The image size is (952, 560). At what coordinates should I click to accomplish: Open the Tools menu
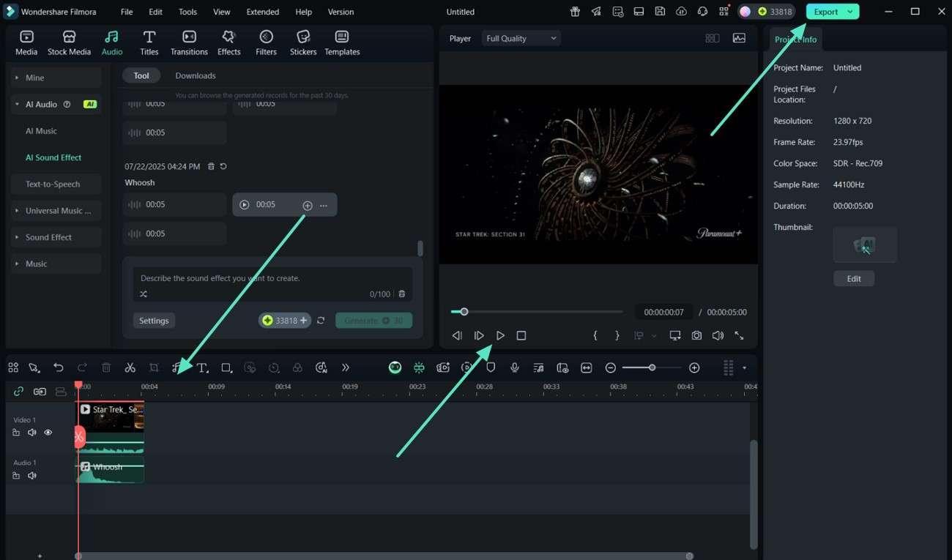coord(187,12)
